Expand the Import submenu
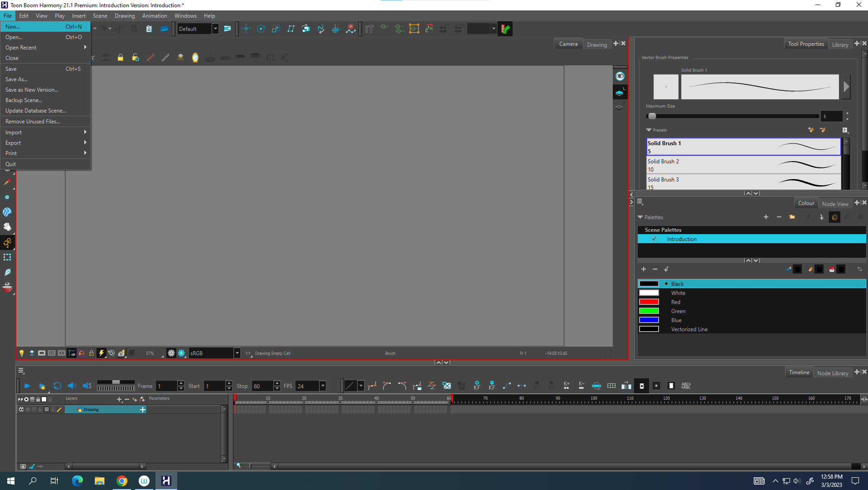This screenshot has width=868, height=490. point(45,132)
